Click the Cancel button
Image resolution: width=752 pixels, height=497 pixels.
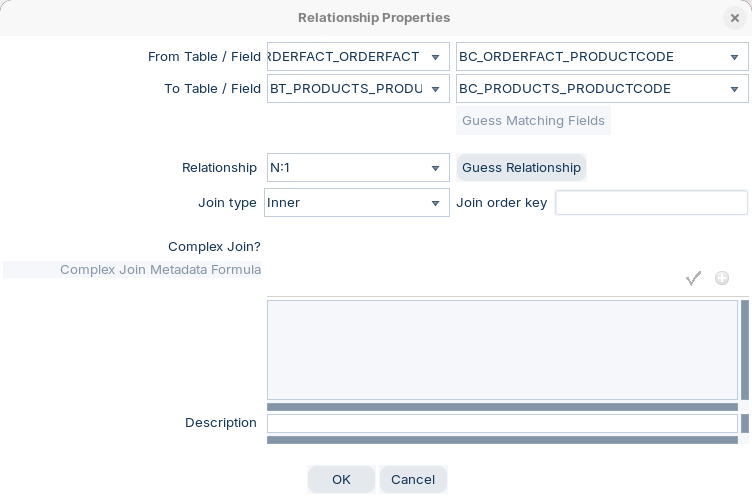point(413,480)
